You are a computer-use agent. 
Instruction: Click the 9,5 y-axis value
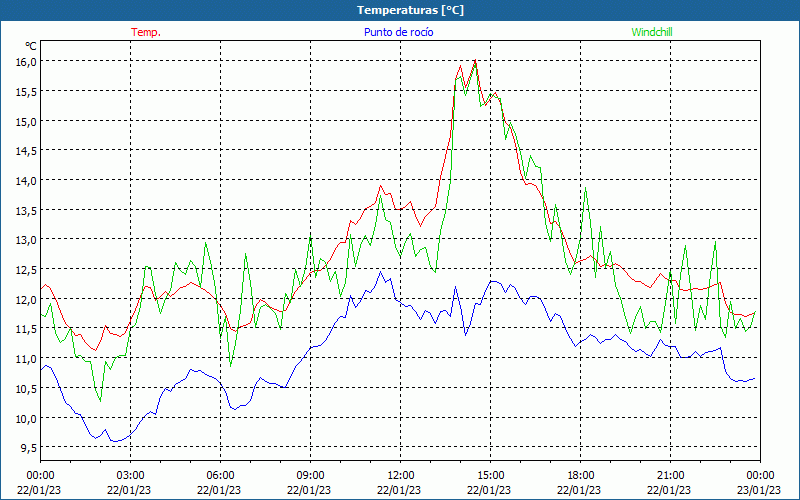click(29, 447)
